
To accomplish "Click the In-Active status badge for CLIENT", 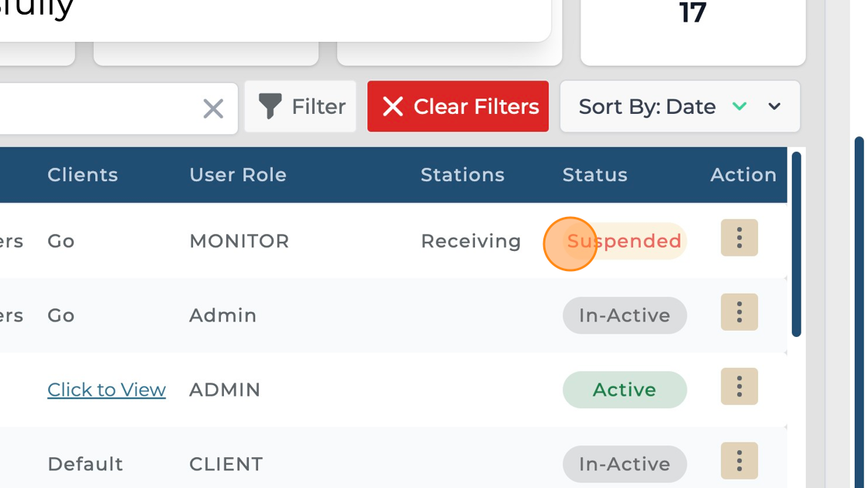I will coord(625,464).
